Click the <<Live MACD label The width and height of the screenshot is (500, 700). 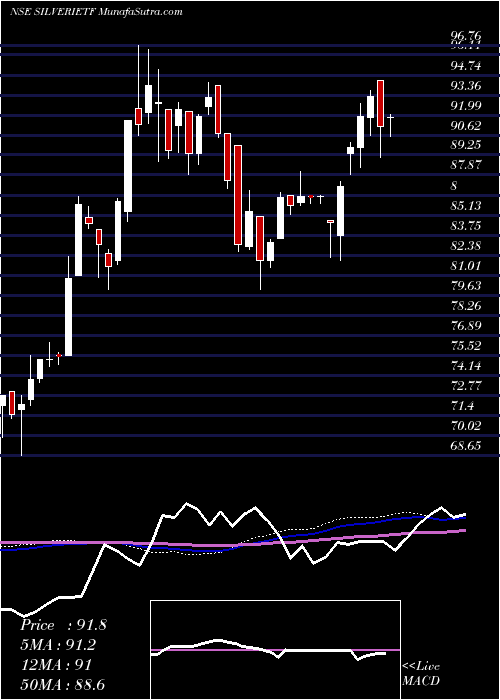click(421, 674)
